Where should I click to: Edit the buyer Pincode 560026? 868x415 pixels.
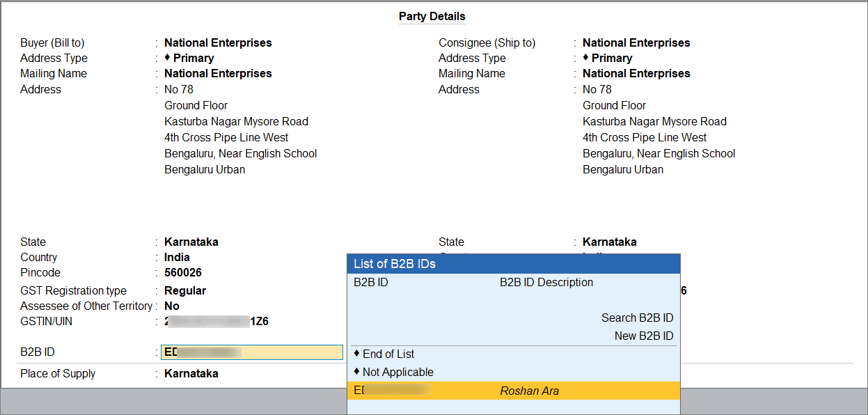tap(183, 273)
